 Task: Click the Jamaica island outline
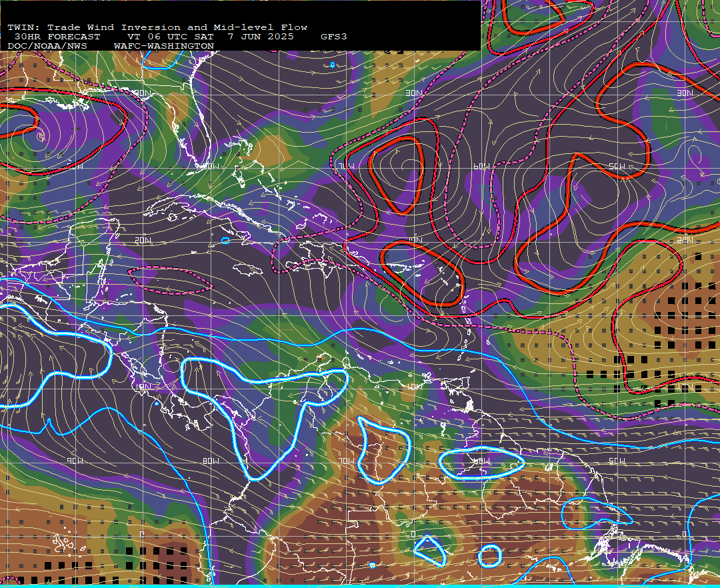pyautogui.click(x=248, y=270)
